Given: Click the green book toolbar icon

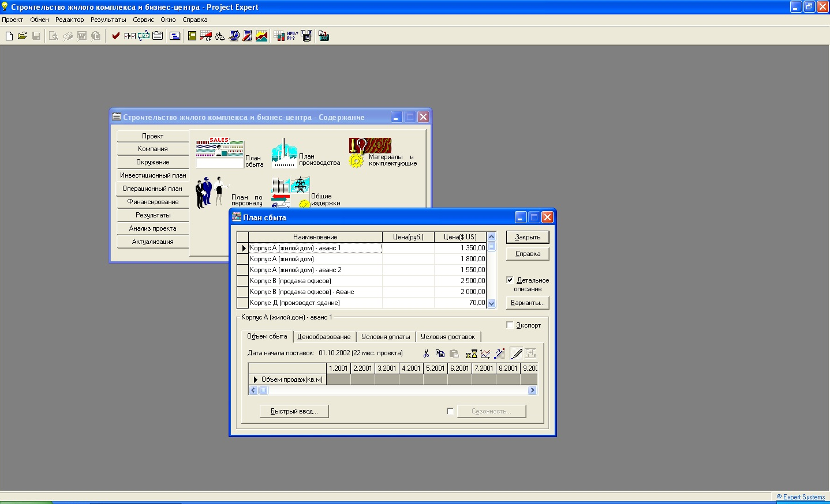Looking at the screenshot, I should point(192,36).
